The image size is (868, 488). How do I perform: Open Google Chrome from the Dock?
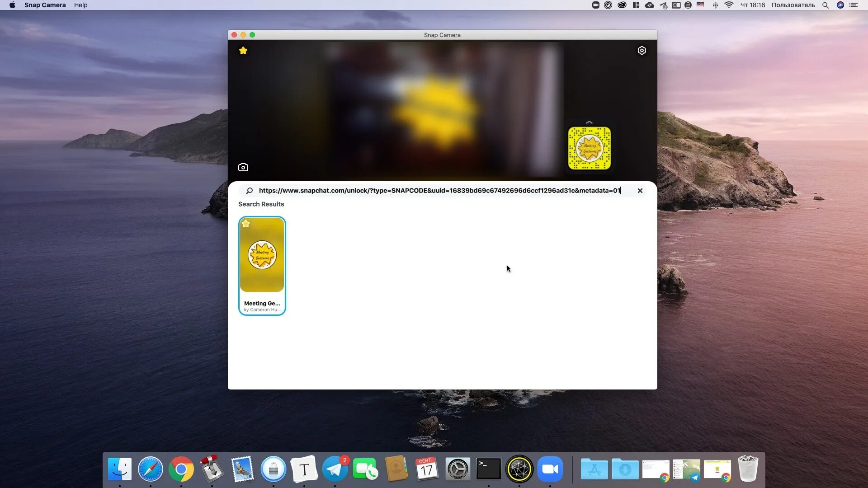181,469
